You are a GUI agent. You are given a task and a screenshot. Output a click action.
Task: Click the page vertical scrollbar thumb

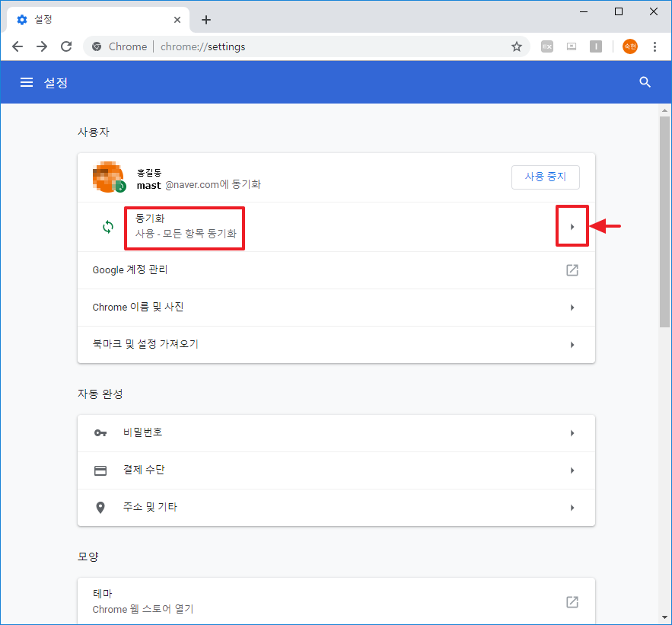[664, 222]
